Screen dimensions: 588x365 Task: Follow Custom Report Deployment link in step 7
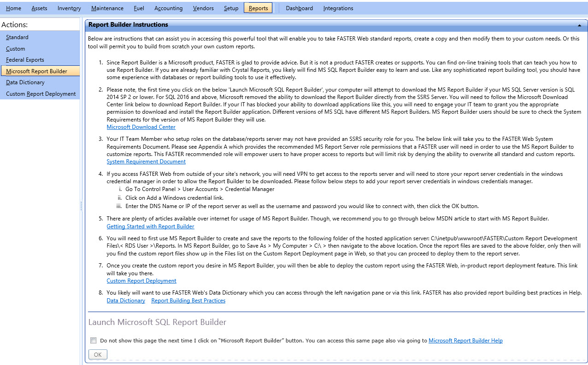141,281
